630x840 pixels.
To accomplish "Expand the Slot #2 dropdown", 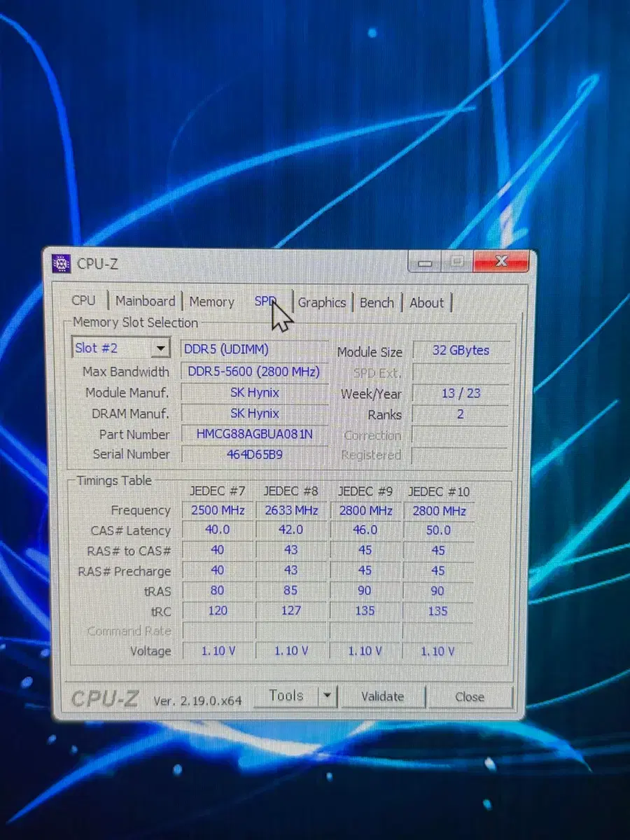I will point(162,348).
